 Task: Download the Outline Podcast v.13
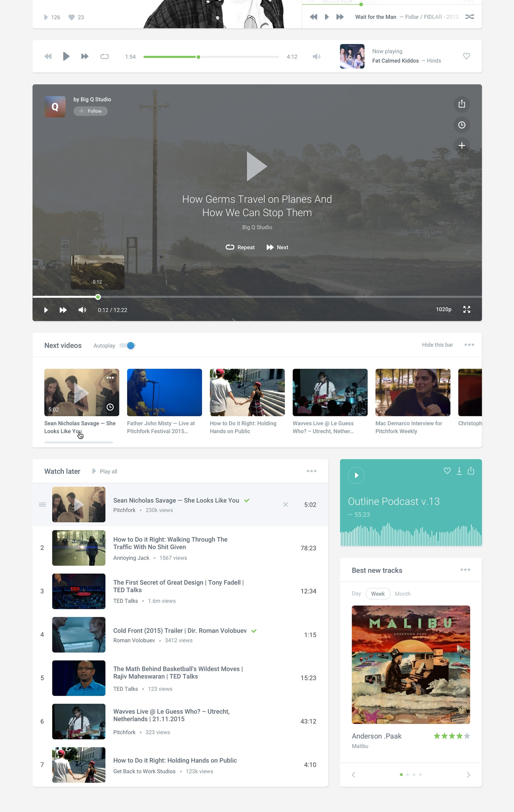(459, 471)
